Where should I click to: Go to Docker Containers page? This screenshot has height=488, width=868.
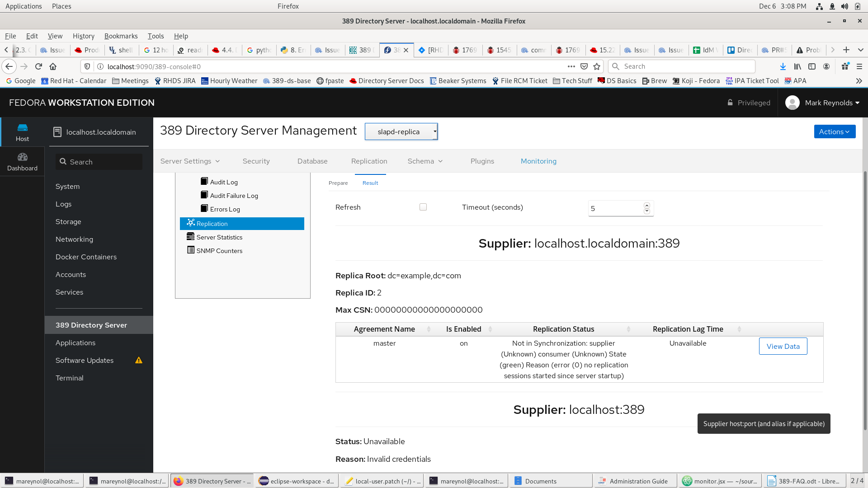pyautogui.click(x=86, y=257)
